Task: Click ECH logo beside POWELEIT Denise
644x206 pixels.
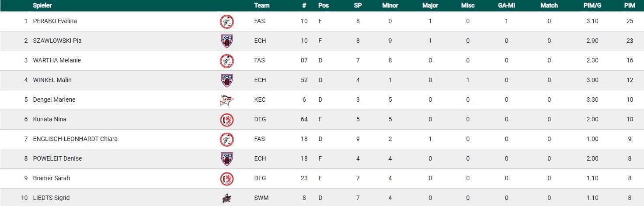Action: tap(226, 159)
